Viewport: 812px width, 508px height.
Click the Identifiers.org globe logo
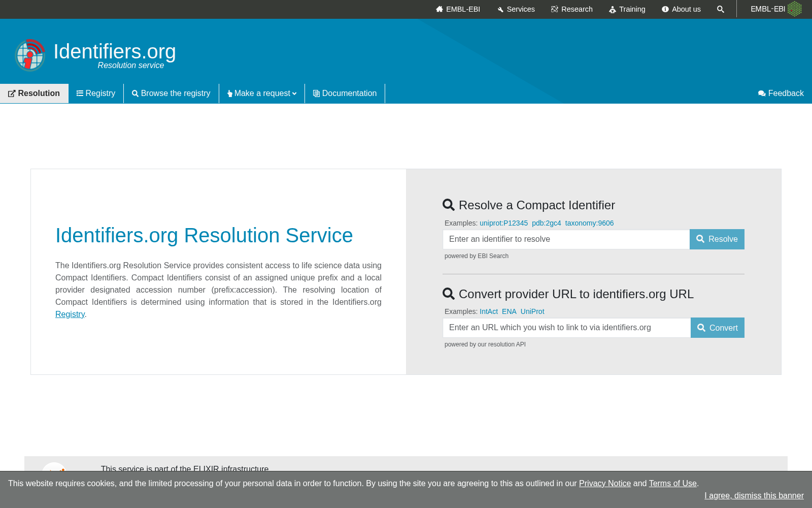pos(30,55)
